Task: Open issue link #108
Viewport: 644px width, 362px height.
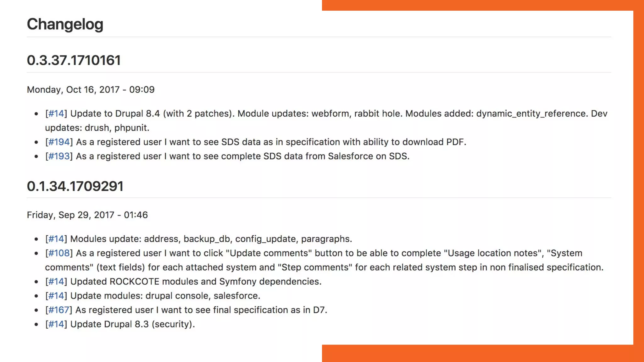Action: pos(59,253)
